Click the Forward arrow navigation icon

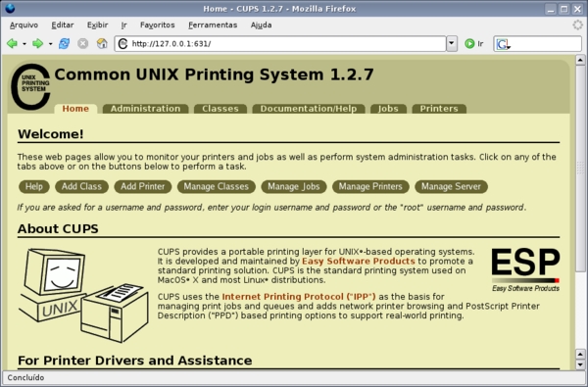pos(37,43)
